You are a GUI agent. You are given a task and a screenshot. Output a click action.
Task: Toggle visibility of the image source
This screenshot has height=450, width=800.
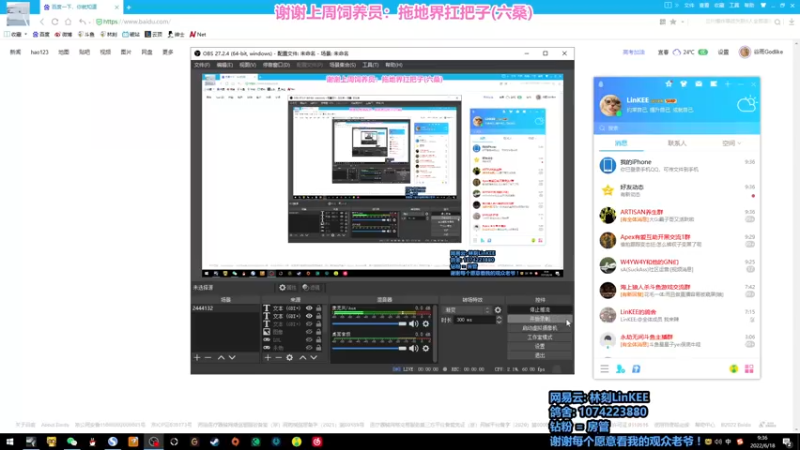pyautogui.click(x=309, y=332)
